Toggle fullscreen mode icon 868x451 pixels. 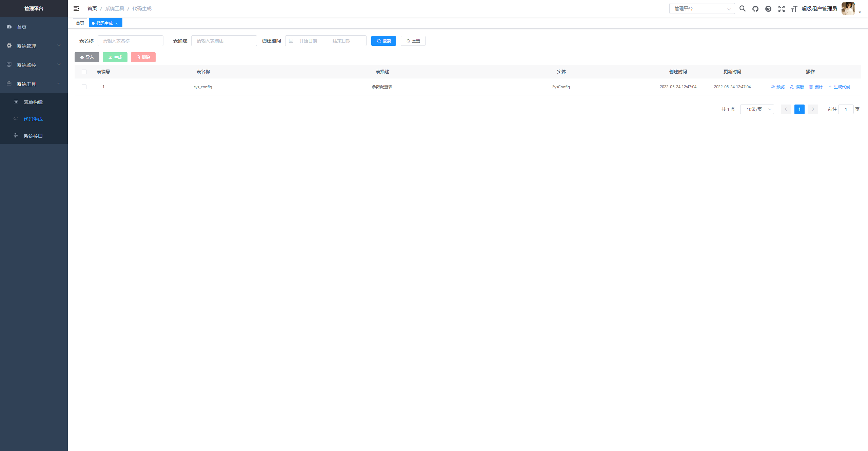782,9
